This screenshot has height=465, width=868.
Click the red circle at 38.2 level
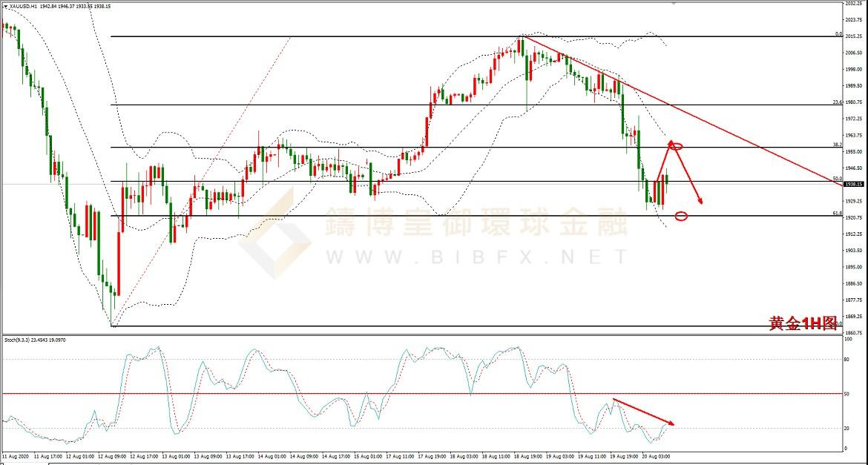[676, 146]
